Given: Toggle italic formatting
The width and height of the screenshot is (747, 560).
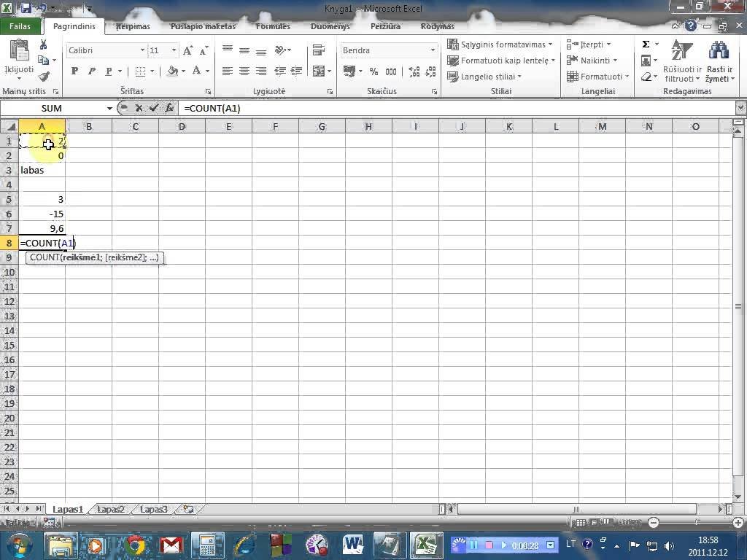Looking at the screenshot, I should (x=91, y=71).
